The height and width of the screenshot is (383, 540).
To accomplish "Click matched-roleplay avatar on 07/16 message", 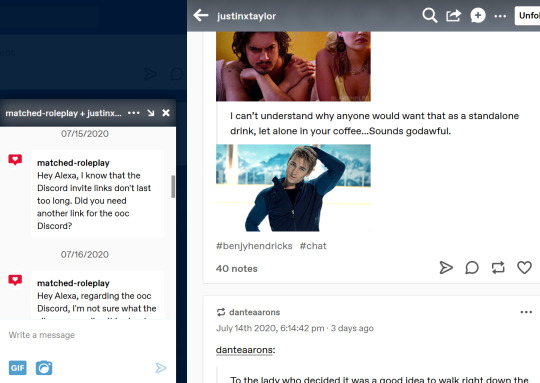I will (15, 280).
